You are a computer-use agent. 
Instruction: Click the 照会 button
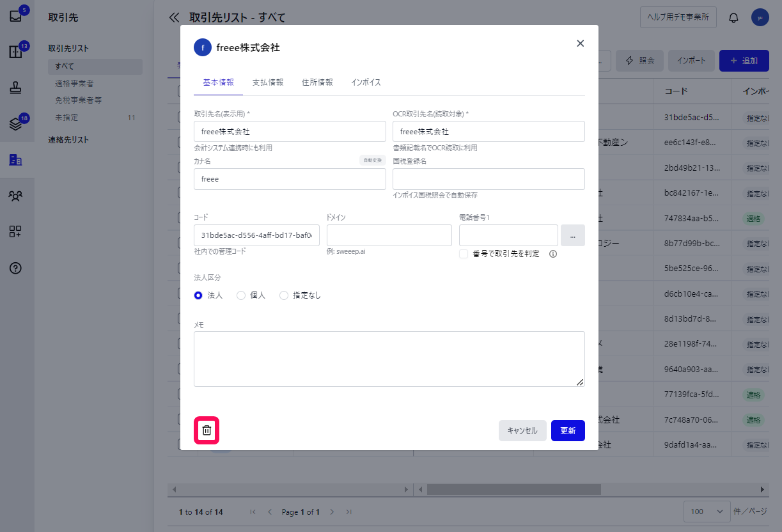click(639, 61)
